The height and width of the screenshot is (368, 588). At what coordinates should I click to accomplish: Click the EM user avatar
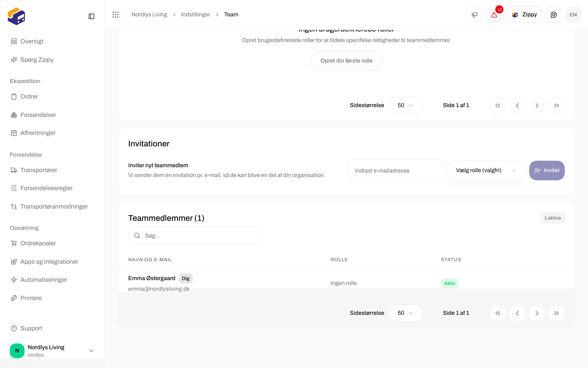pos(573,15)
